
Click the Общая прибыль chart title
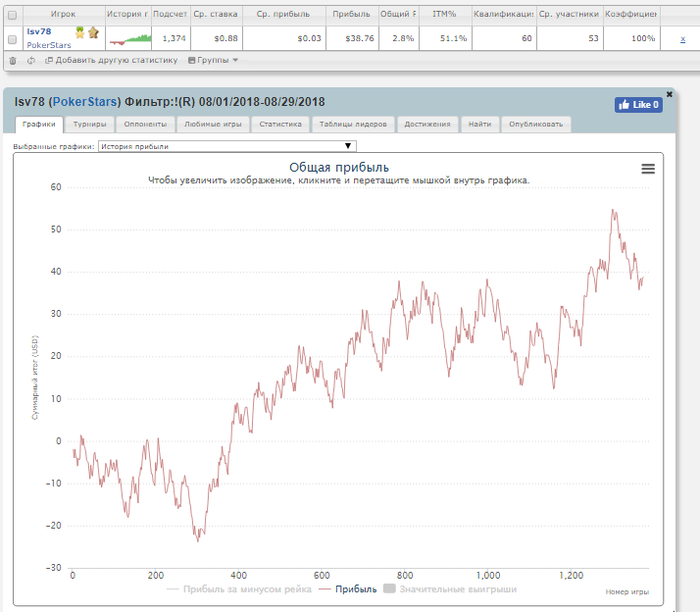pyautogui.click(x=339, y=167)
